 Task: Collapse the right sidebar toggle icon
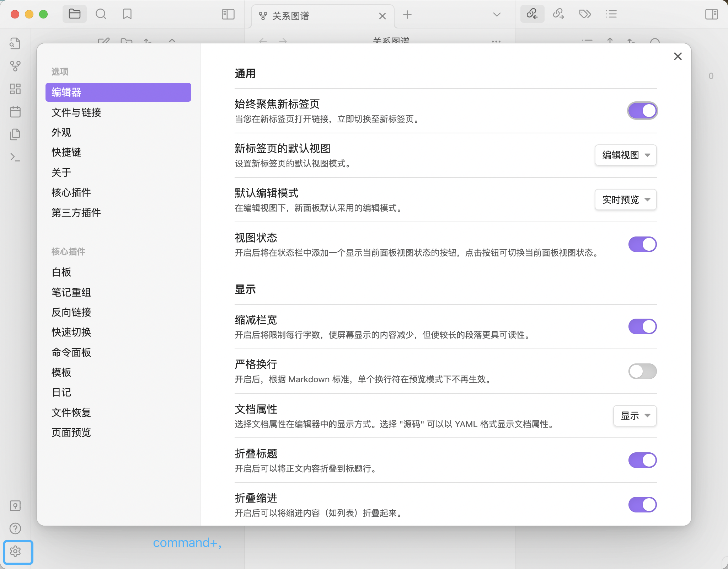(x=711, y=14)
